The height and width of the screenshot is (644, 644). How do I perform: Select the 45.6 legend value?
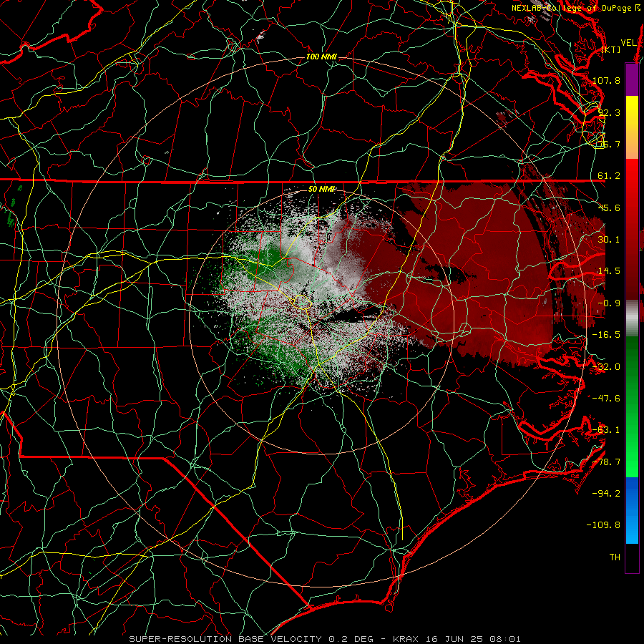(x=609, y=208)
